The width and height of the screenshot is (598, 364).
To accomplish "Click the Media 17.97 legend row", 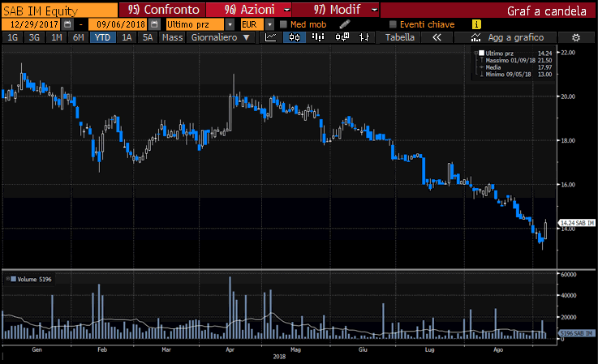I will 515,67.
